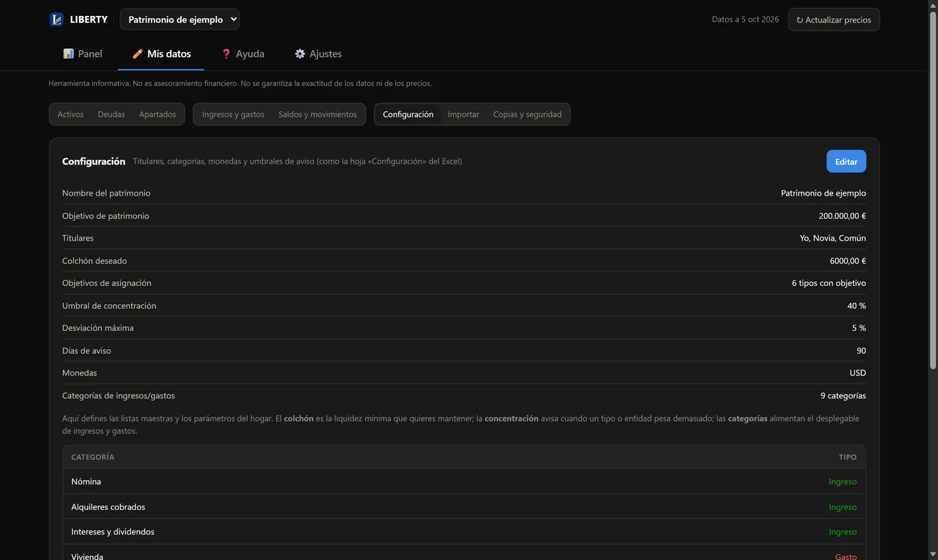Click the Nombre del patrimonio label

coord(106,193)
